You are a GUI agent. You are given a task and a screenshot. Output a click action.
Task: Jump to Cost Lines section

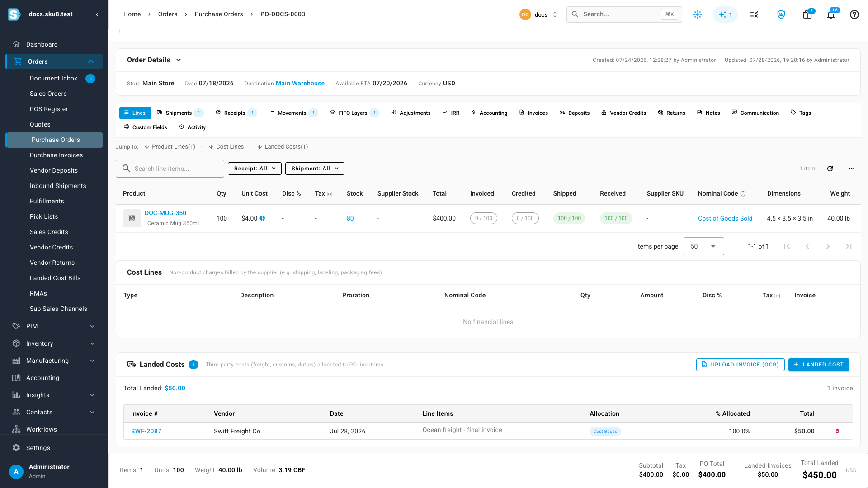pos(226,147)
